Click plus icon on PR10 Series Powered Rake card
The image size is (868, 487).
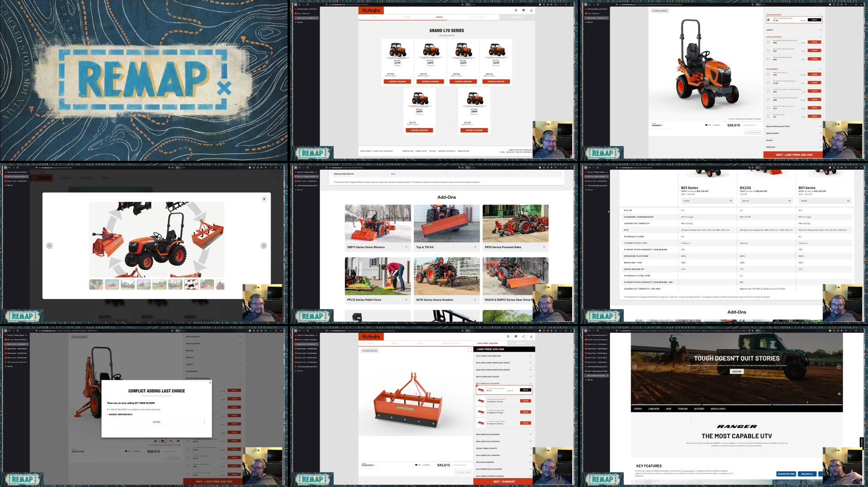(x=544, y=247)
